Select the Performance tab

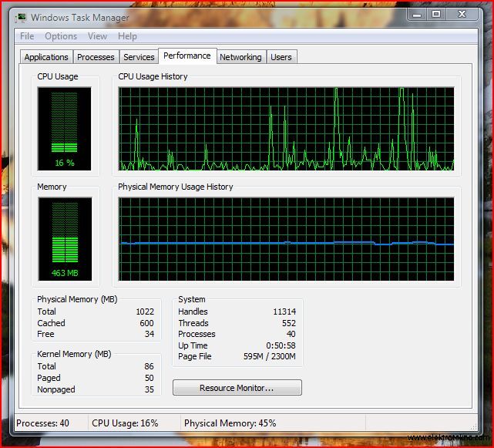pos(187,56)
